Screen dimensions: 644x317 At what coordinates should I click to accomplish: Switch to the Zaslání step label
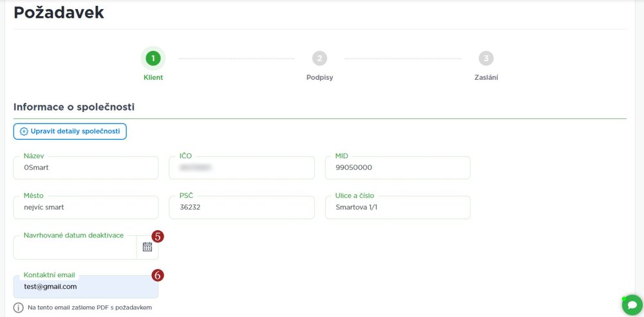tap(486, 77)
